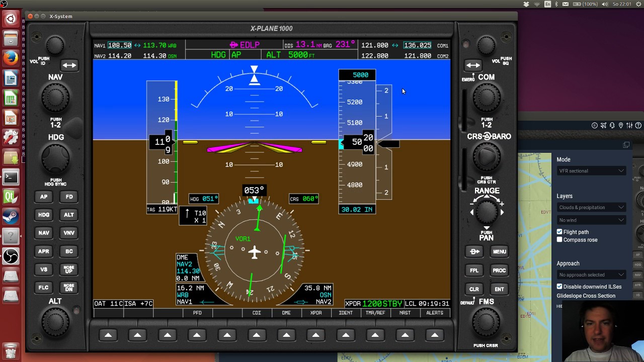The width and height of the screenshot is (644, 362).
Task: Launch Firefox from the dock
Action: pos(11,59)
